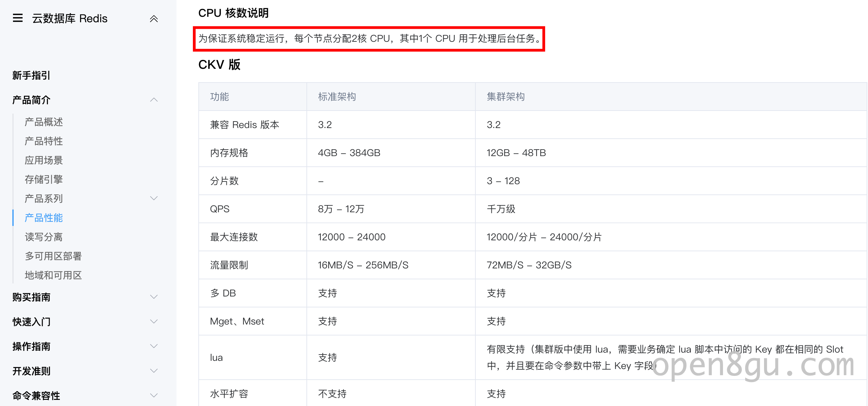This screenshot has height=406, width=868.
Task: Click the CKV 版 heading
Action: 219,64
